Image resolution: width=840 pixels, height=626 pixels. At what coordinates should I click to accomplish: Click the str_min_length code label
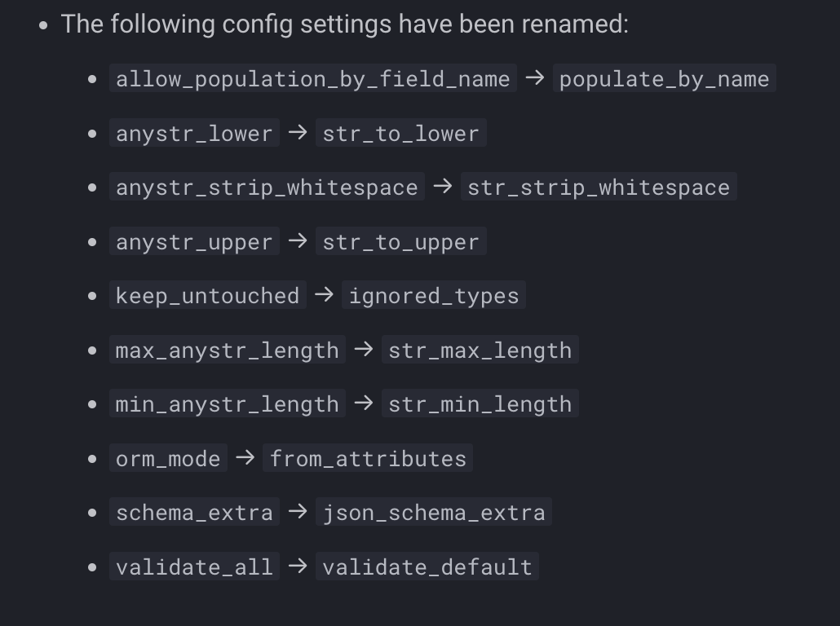pos(480,404)
